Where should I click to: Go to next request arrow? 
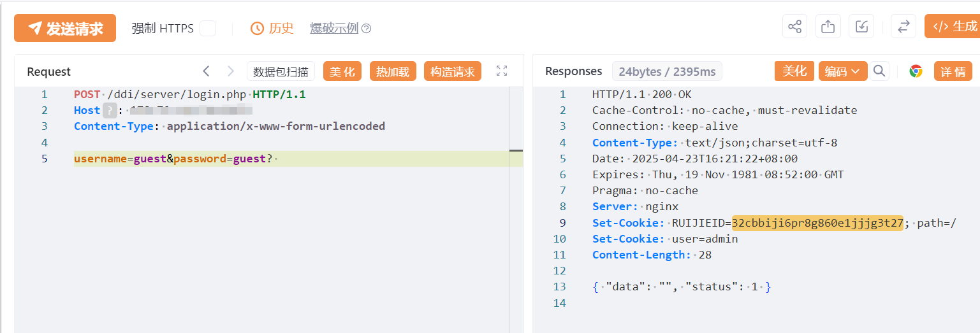point(231,71)
